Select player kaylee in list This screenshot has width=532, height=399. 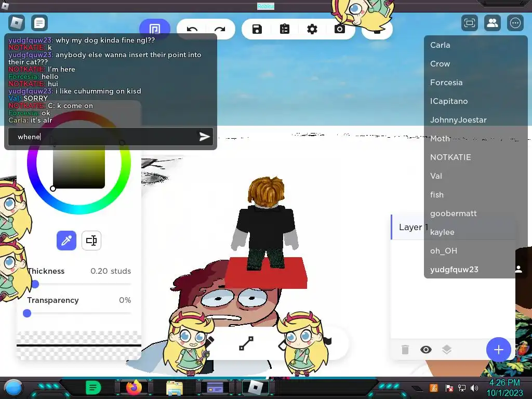(475, 232)
